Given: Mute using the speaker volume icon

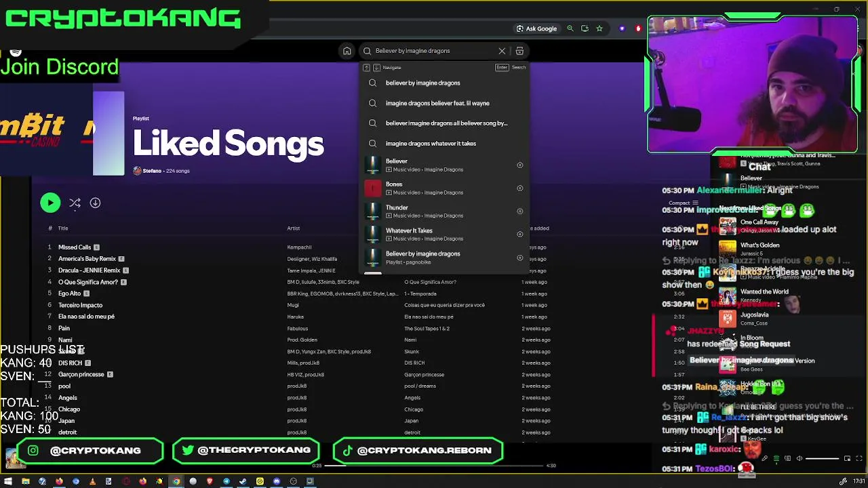Looking at the screenshot, I should click(x=799, y=459).
